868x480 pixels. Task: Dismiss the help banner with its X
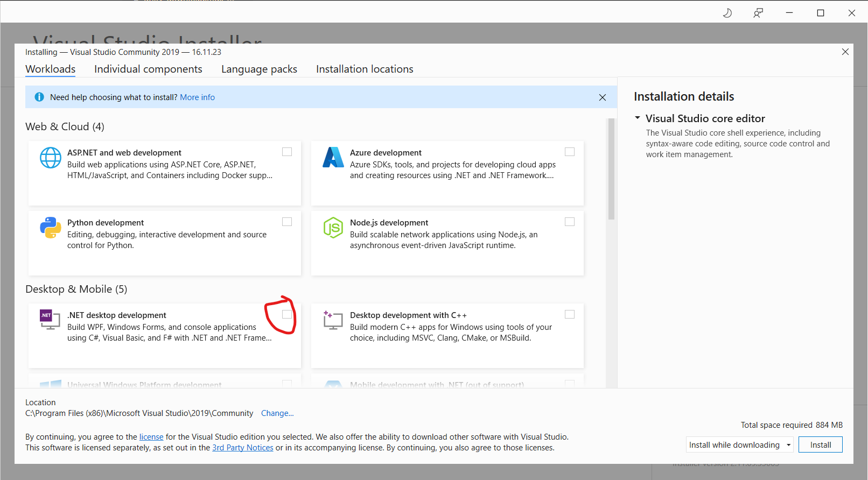coord(603,97)
